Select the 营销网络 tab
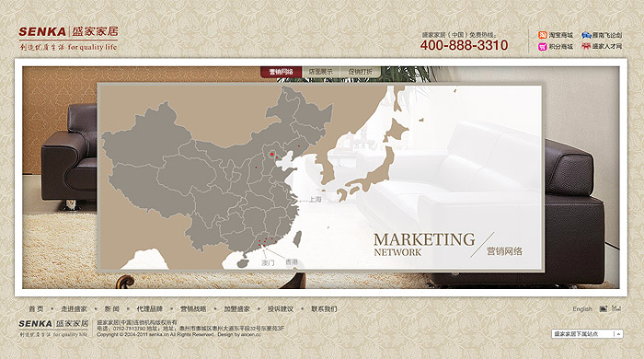This screenshot has width=644, height=359. click(x=281, y=72)
